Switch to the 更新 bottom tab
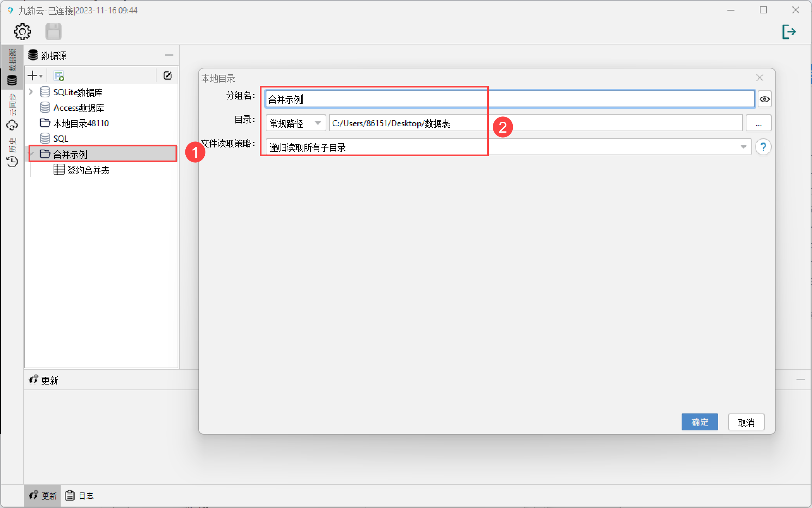This screenshot has width=812, height=508. [x=43, y=496]
